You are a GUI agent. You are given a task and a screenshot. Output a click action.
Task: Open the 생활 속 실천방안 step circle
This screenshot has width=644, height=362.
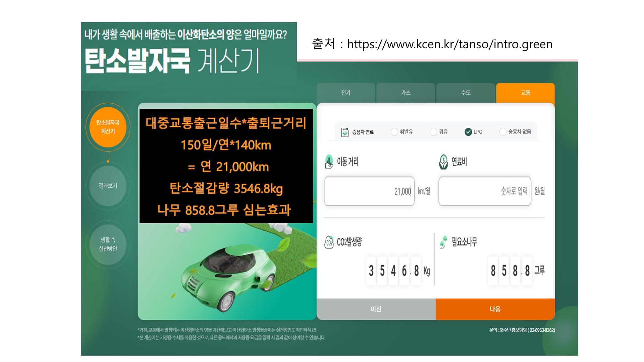[108, 244]
